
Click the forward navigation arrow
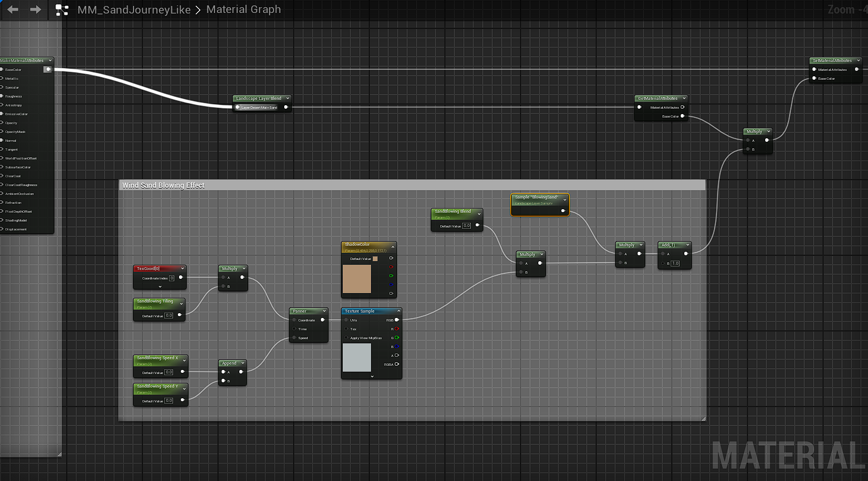coord(35,9)
